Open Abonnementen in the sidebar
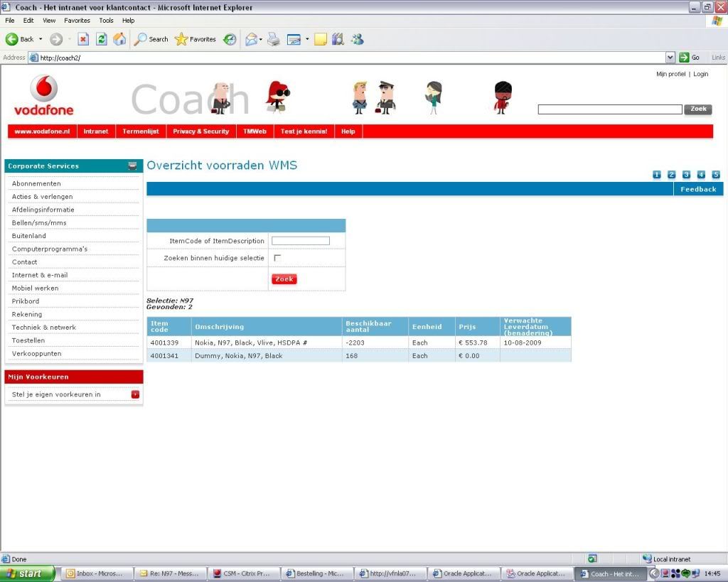728x582 pixels. (36, 184)
